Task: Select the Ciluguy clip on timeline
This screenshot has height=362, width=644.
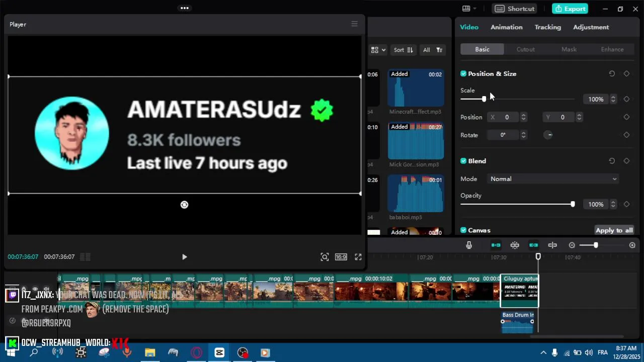Action: 519,291
